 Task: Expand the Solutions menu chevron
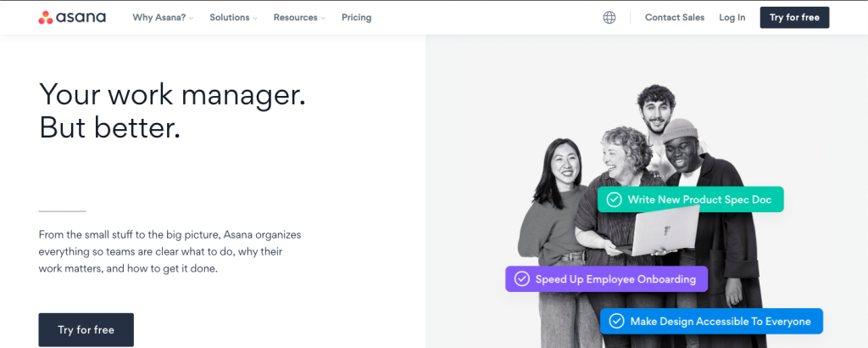[255, 19]
